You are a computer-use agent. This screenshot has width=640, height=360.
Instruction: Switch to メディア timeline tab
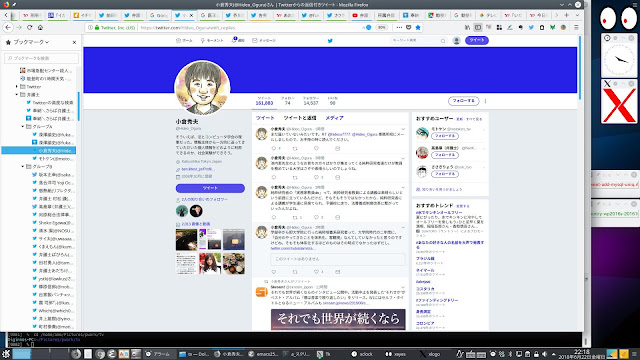334,118
